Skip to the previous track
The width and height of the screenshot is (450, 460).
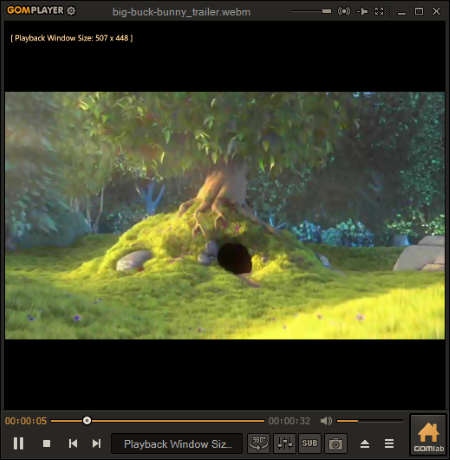(73, 444)
